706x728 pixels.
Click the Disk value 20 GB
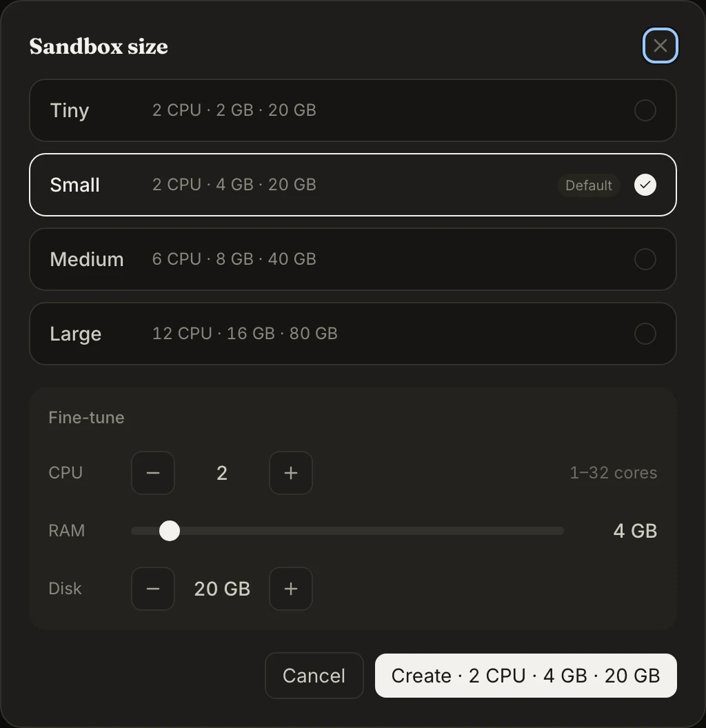[x=222, y=589]
